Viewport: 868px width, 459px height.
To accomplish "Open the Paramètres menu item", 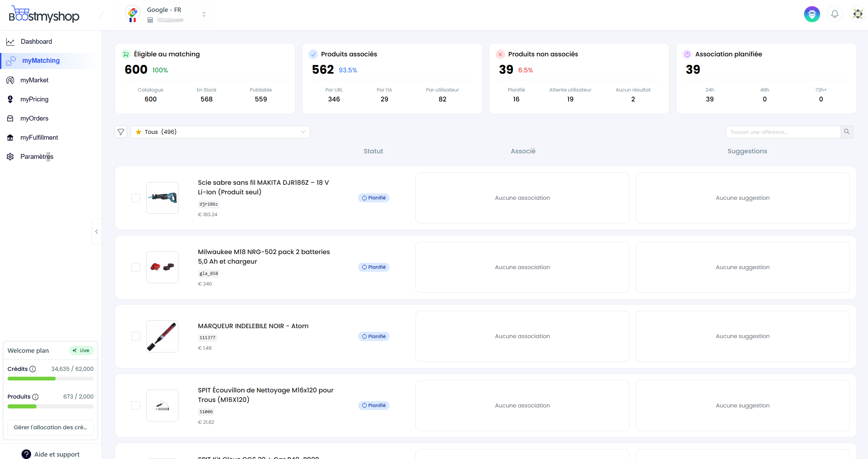I will click(37, 157).
